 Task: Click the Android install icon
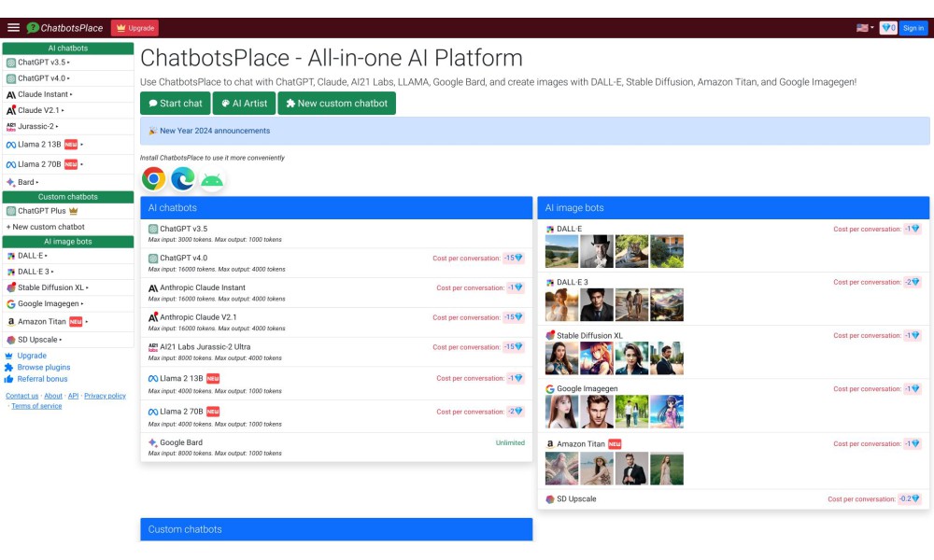pos(212,180)
